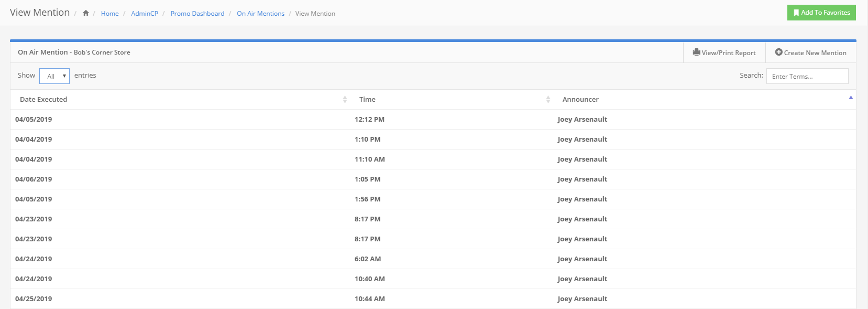Open the AdminCP breadcrumb link
The height and width of the screenshot is (309, 868).
click(x=145, y=14)
